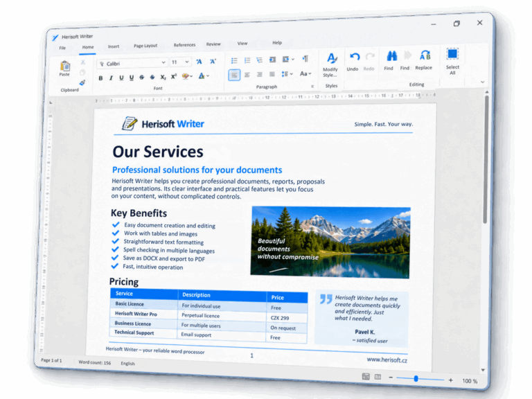This screenshot has height=399, width=532.
Task: Open the font size 11 dropdown
Action: [187, 62]
